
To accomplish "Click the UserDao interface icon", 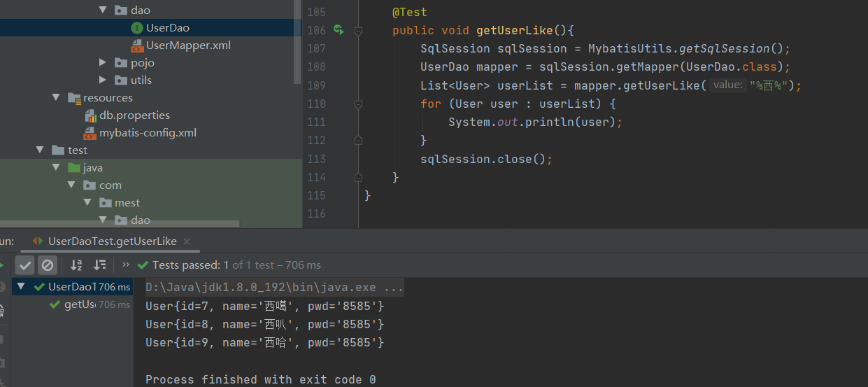I will click(137, 27).
